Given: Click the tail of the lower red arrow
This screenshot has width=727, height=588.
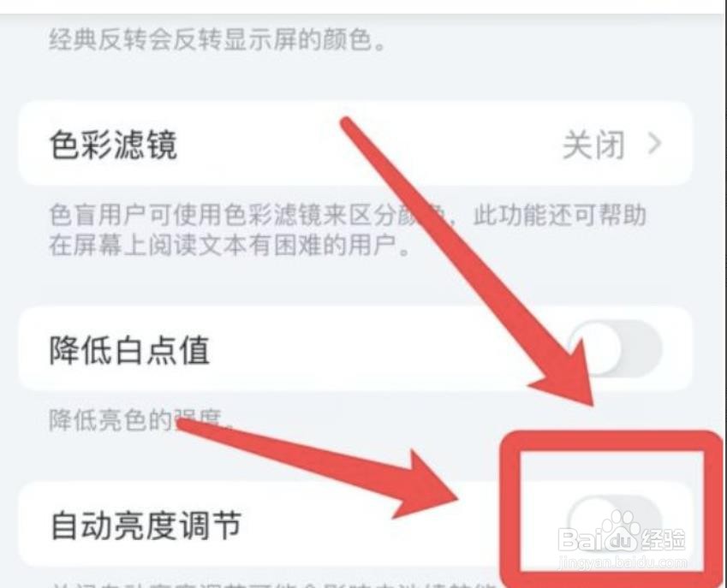Looking at the screenshot, I should click(188, 425).
